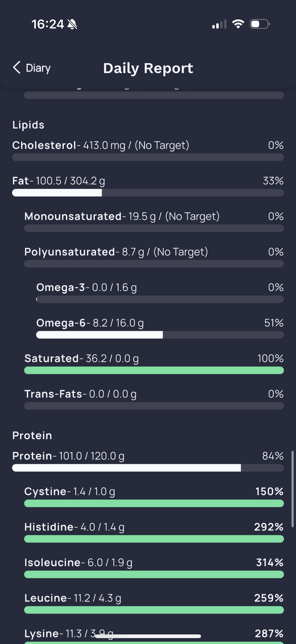
Task: Tap the battery icon in status bar
Action: coord(260,24)
